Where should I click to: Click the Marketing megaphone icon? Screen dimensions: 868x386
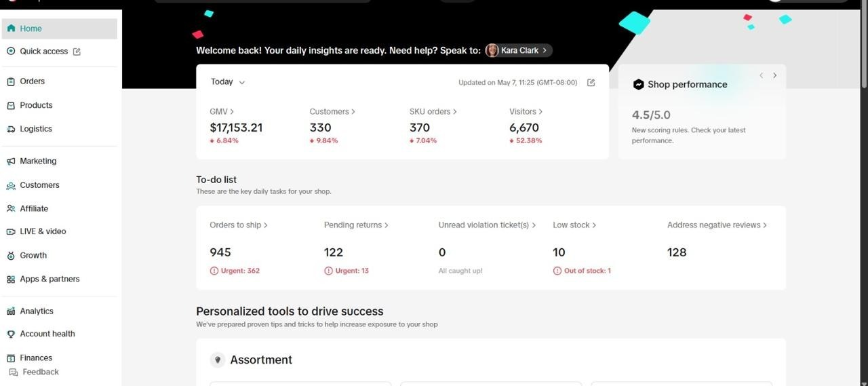[x=11, y=161]
